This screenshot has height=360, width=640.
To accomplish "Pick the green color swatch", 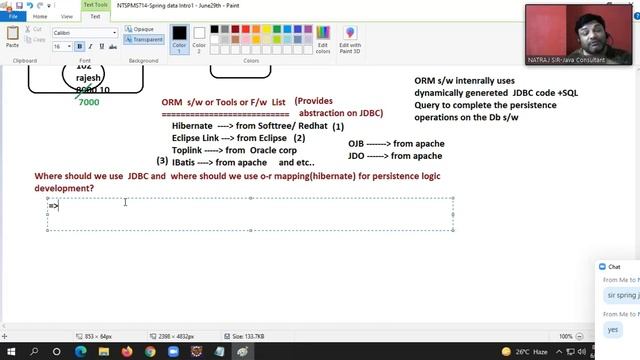I will click(277, 29).
